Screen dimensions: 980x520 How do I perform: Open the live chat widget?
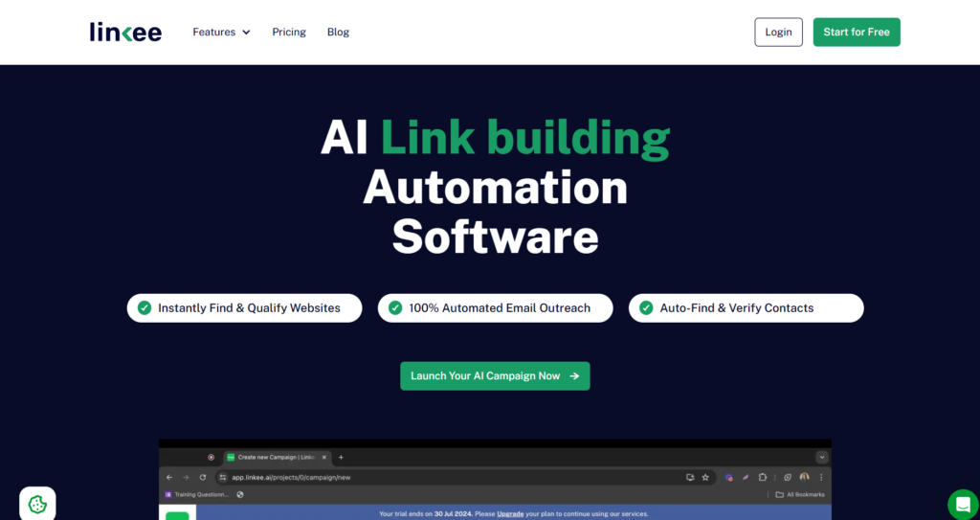point(963,504)
